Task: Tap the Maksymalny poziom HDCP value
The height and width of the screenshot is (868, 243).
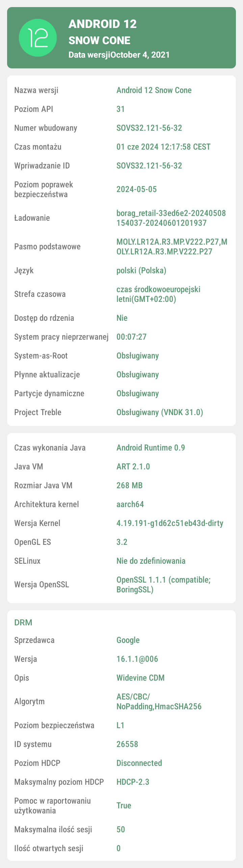Action: (133, 782)
